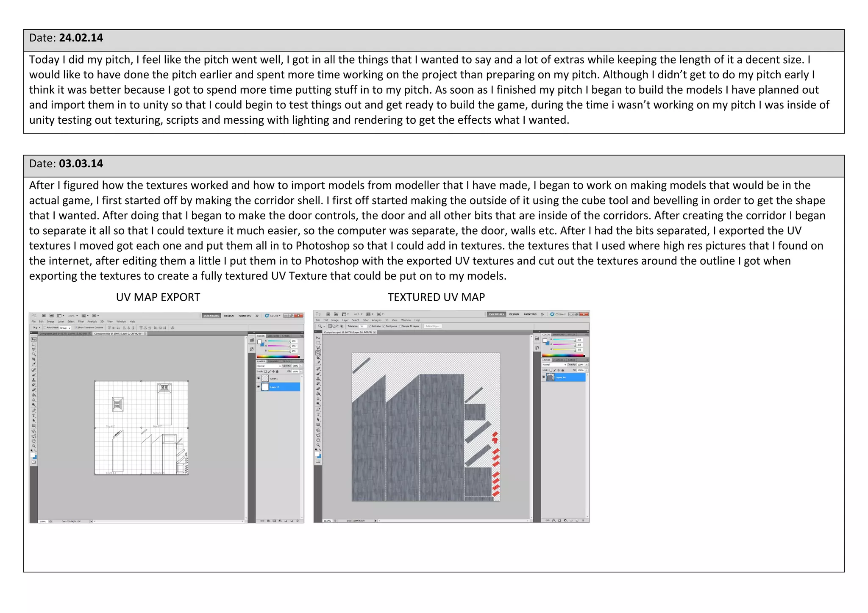Select Lasso tool in right window toolbox
This screenshot has height=613, width=868.
318,347
